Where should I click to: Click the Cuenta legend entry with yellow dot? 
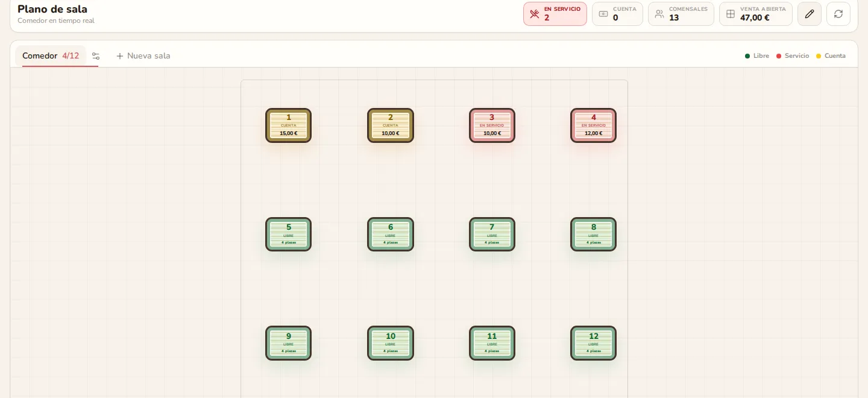[x=831, y=56]
